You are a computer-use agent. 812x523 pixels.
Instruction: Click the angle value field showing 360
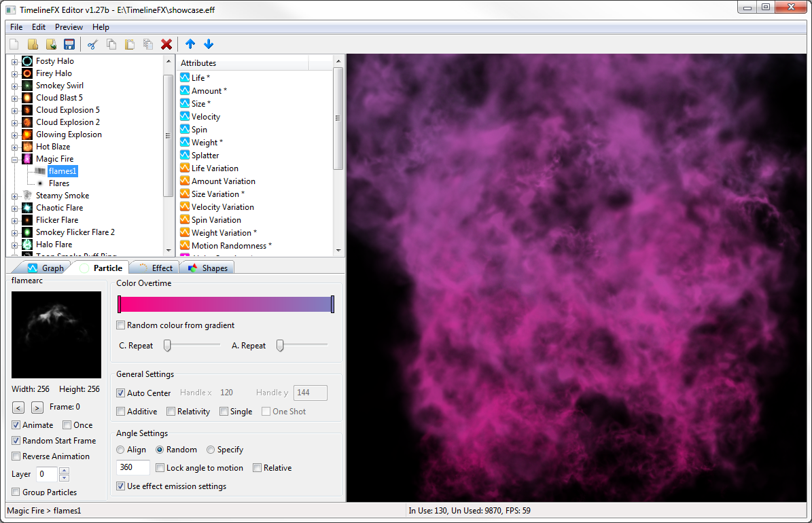133,468
